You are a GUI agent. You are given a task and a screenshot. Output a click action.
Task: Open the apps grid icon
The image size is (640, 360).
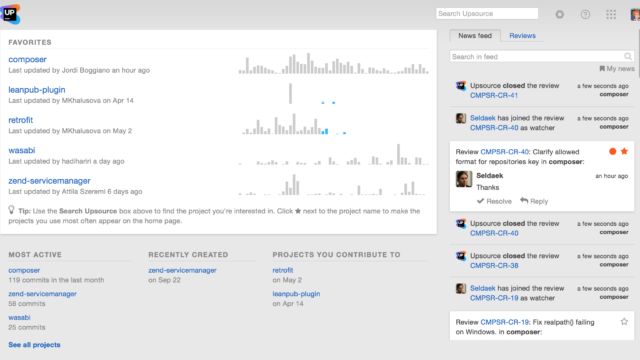pos(611,14)
